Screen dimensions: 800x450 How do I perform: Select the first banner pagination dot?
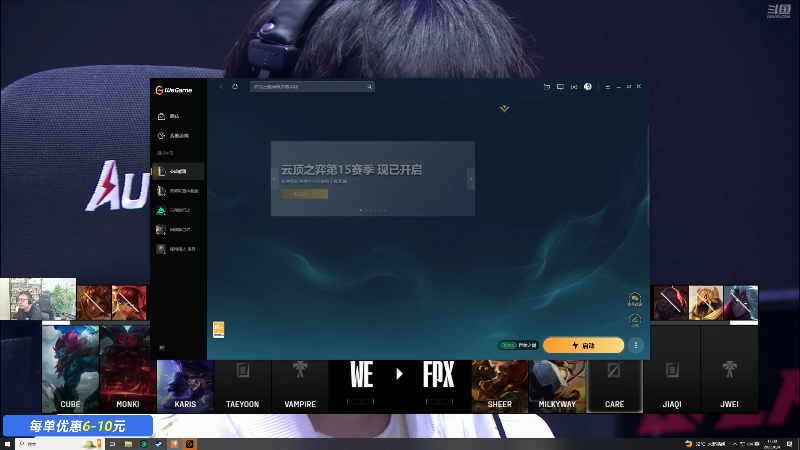(x=361, y=210)
